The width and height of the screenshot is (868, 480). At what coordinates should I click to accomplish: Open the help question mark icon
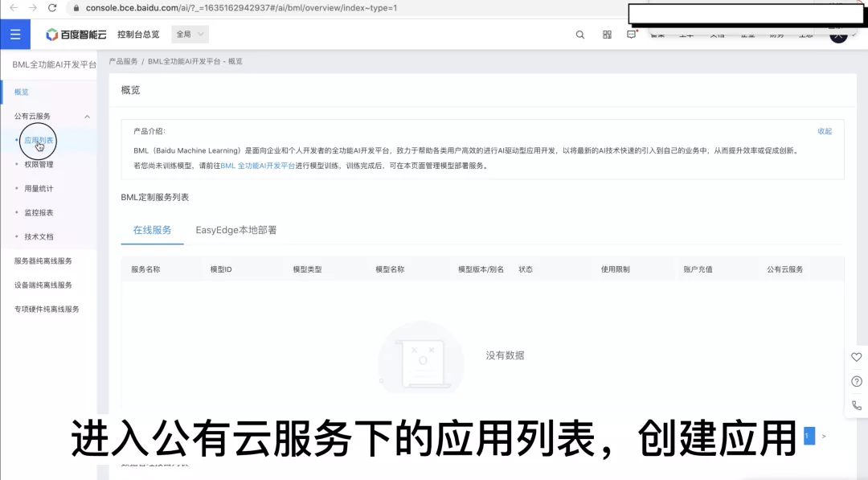click(x=857, y=381)
